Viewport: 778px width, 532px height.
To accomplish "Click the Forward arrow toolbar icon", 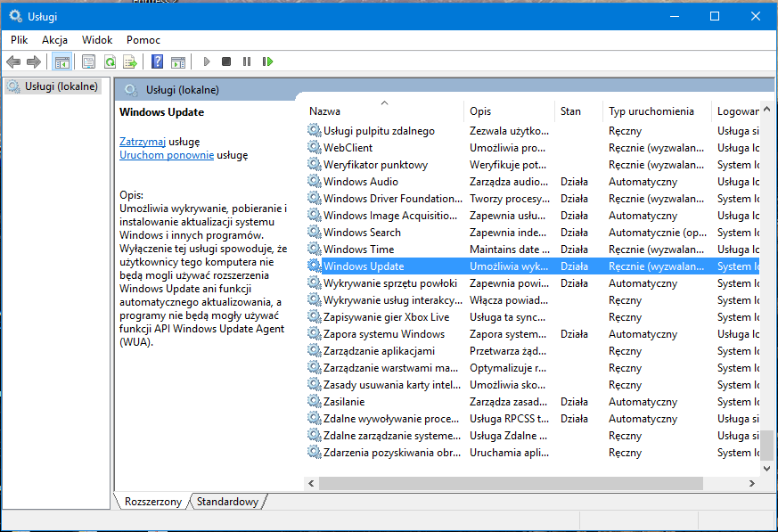I will click(33, 62).
